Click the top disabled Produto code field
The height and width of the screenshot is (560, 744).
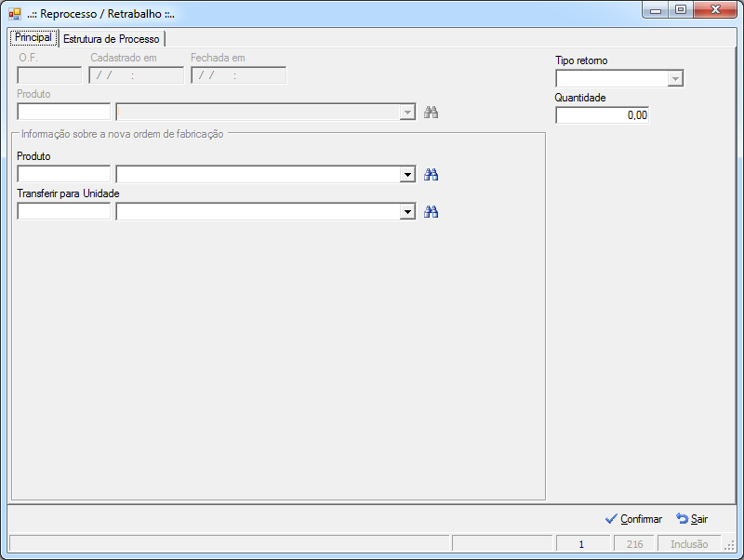pos(63,112)
